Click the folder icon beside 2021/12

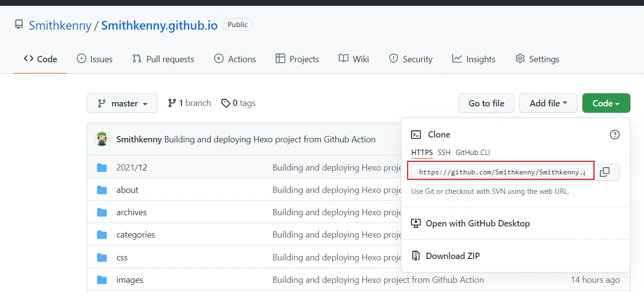click(102, 168)
